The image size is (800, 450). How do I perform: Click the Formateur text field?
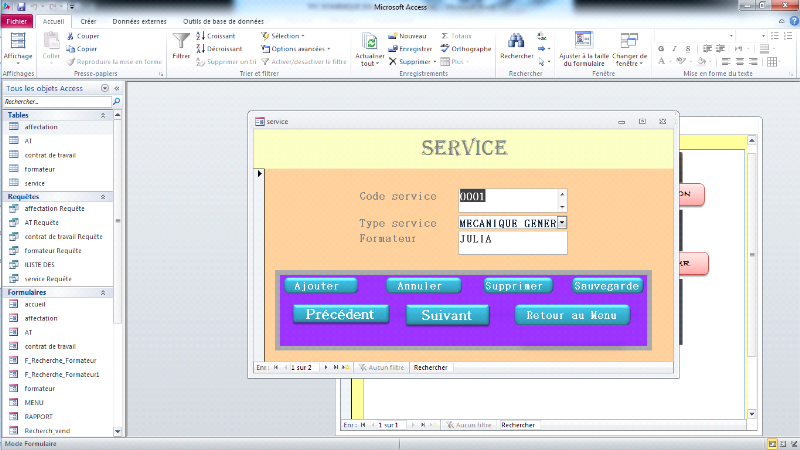tap(512, 241)
